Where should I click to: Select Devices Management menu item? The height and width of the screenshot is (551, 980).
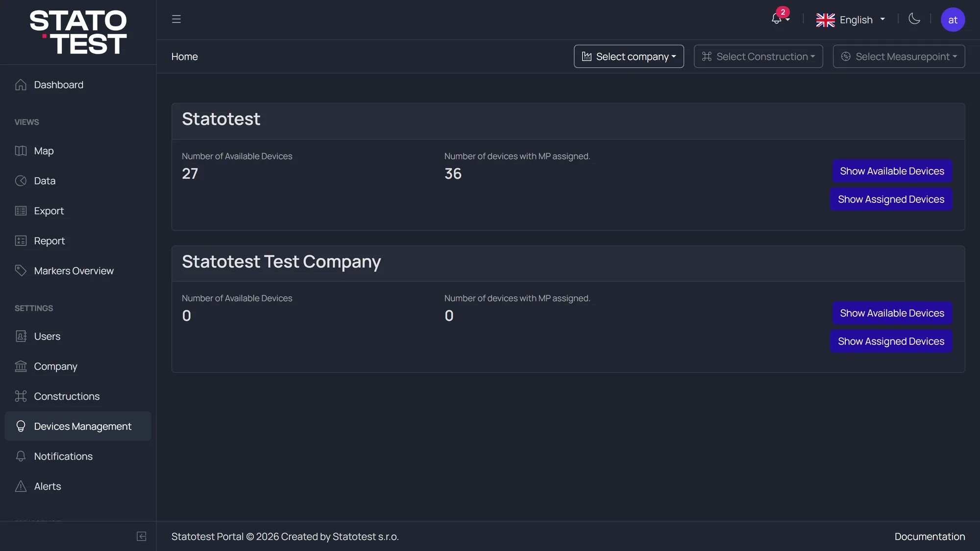coord(78,426)
